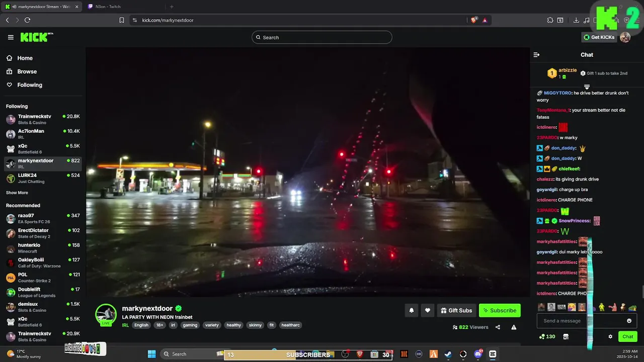Click the Patrick emote in quick emotes

pos(612,307)
